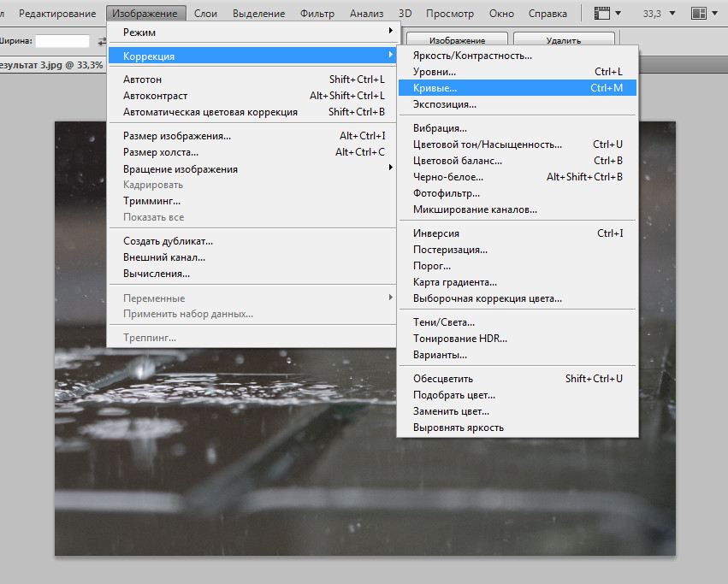
Task: Click the view extras filmstrip icon
Action: coord(603,14)
